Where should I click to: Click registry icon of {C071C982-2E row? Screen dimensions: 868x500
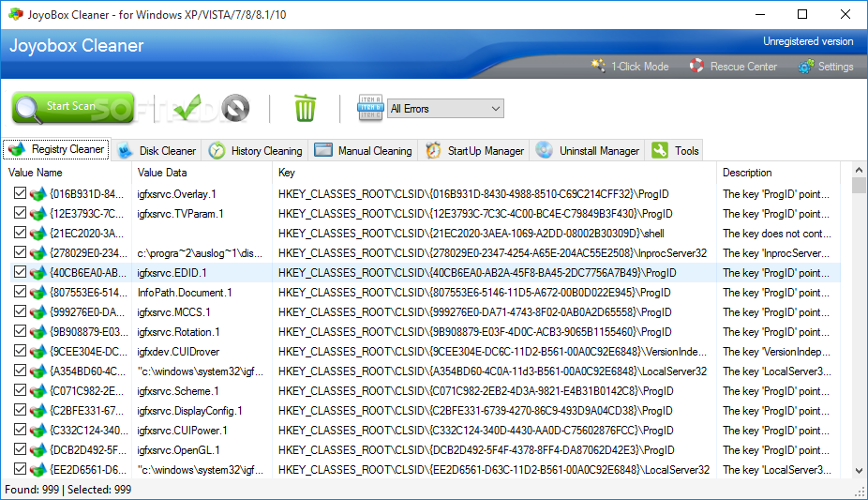[37, 391]
